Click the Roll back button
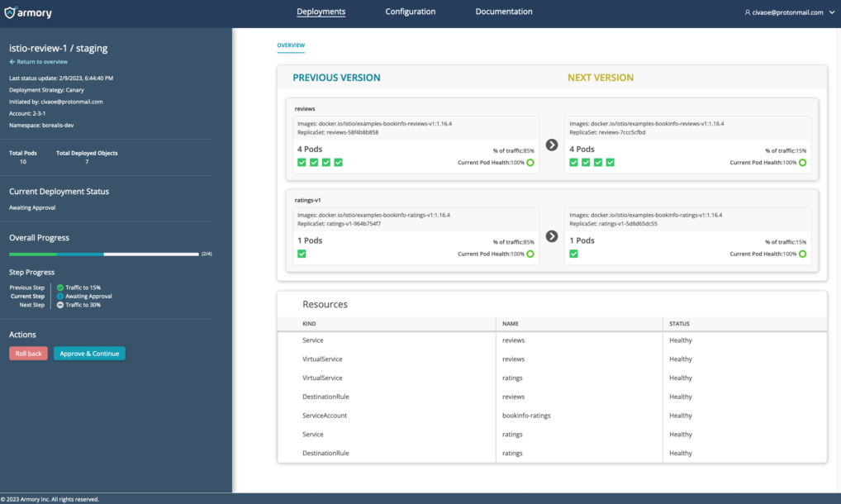 click(x=27, y=353)
